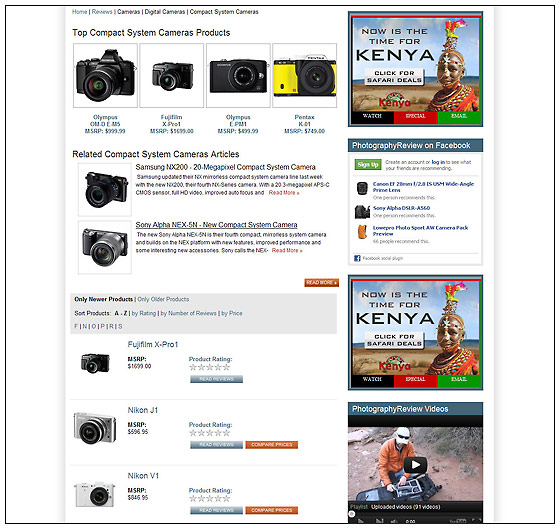Open Lowepro Photo Sport AW recommendation
This screenshot has height=529, width=560.
pyautogui.click(x=420, y=231)
